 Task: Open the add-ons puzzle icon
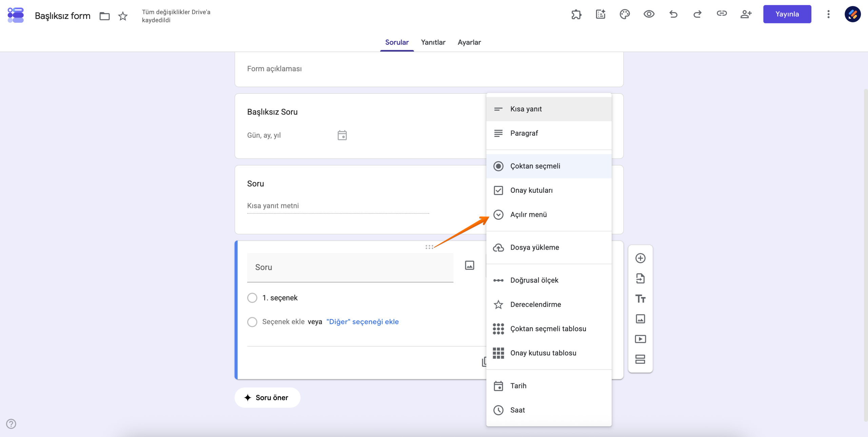click(x=576, y=14)
